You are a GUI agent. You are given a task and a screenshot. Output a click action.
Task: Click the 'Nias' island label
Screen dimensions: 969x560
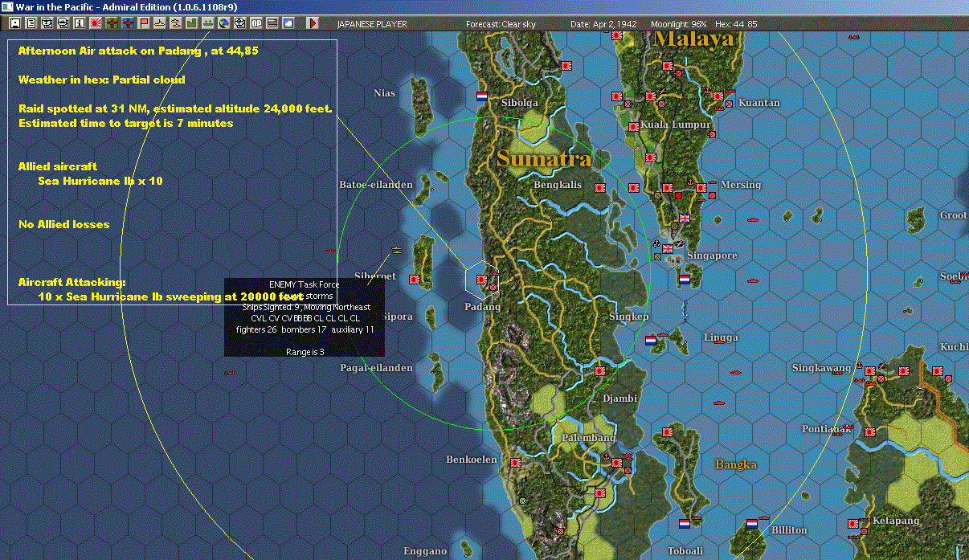[385, 93]
